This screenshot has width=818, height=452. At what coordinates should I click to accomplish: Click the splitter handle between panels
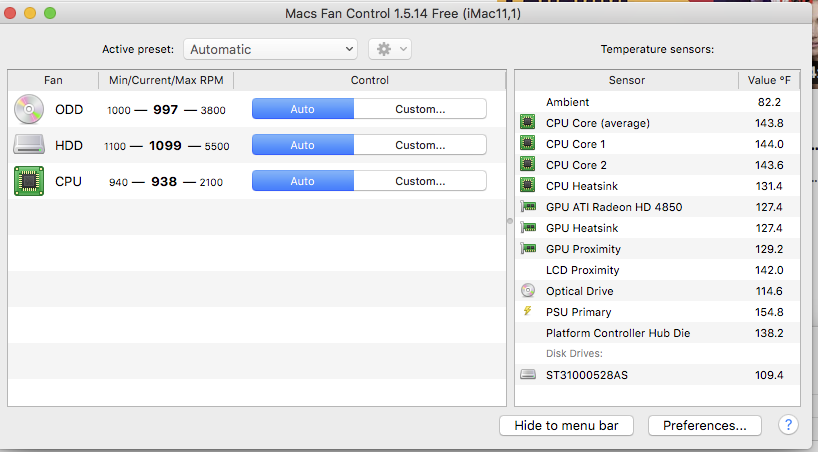pyautogui.click(x=510, y=221)
